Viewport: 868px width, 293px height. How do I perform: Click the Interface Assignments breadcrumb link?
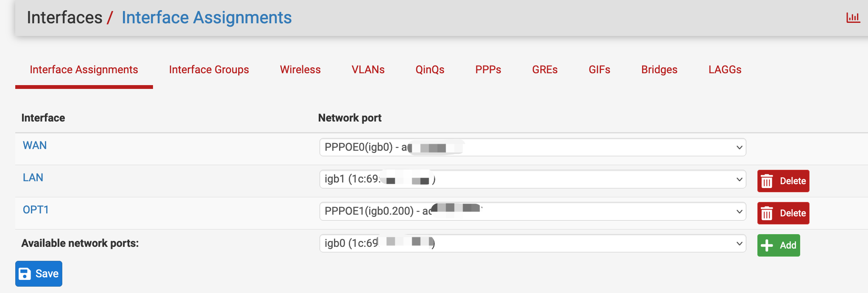206,18
